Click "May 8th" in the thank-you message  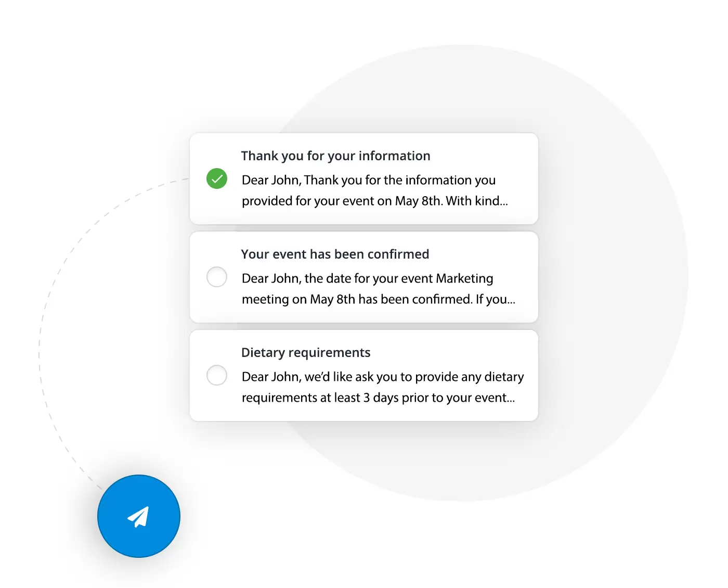[418, 201]
